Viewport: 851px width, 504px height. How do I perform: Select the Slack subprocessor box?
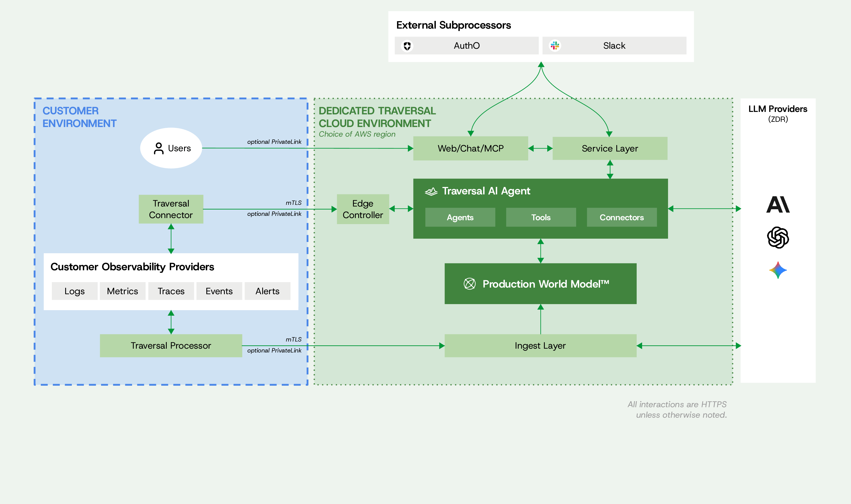(x=614, y=46)
